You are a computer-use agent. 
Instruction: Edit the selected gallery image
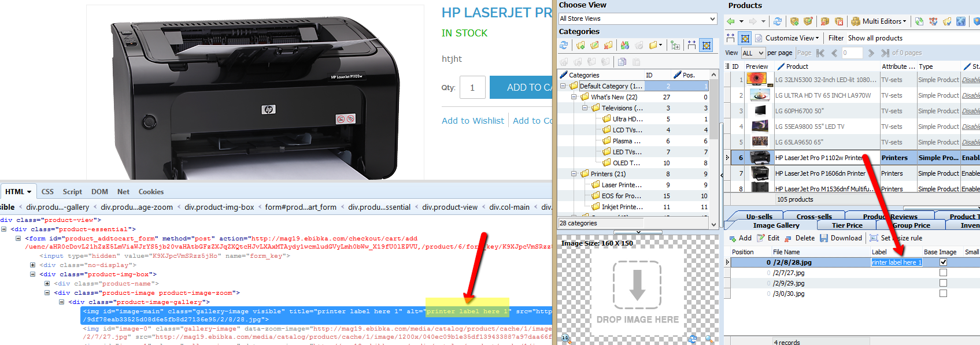click(768, 238)
